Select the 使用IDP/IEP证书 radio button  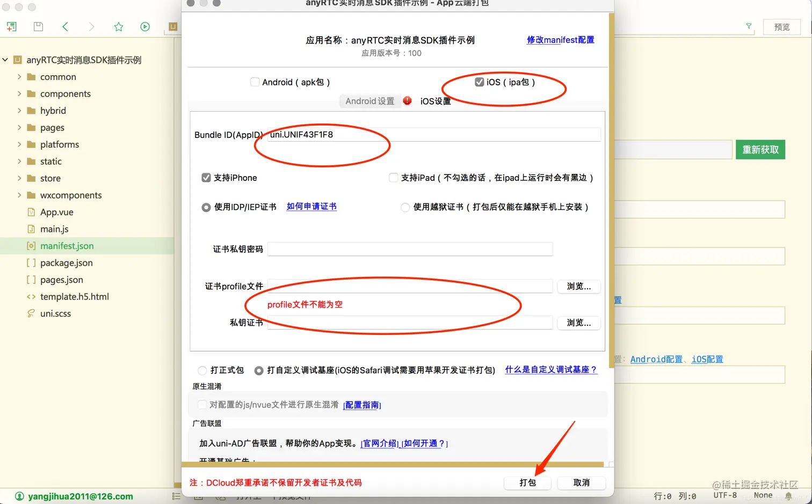tap(206, 207)
